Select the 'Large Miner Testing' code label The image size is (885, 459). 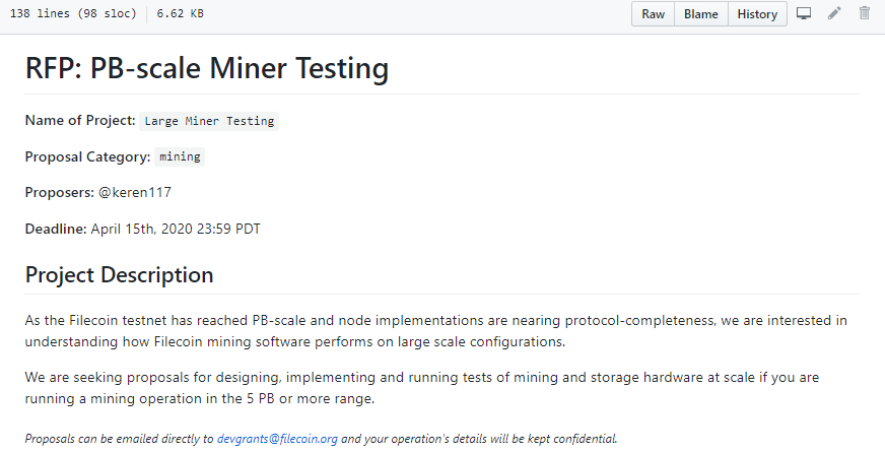click(209, 121)
